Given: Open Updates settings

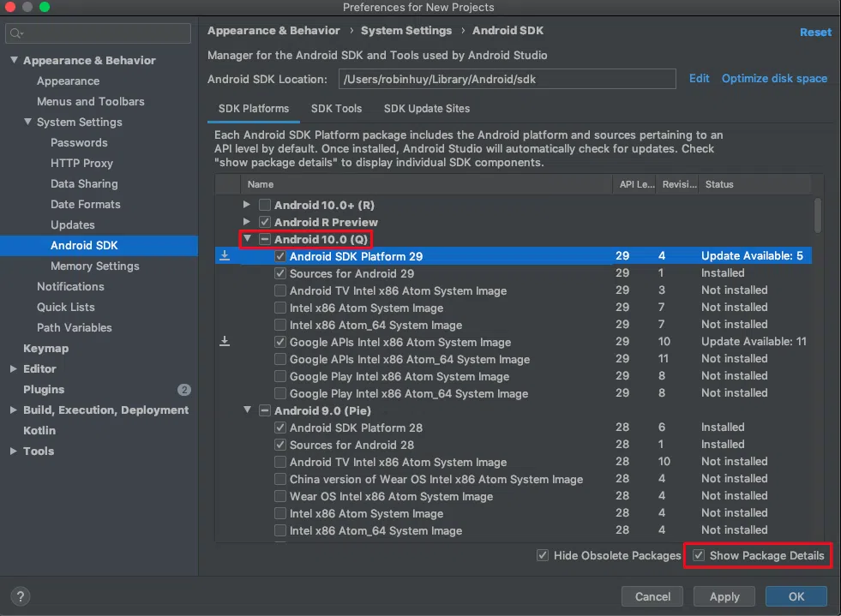Looking at the screenshot, I should [x=72, y=225].
